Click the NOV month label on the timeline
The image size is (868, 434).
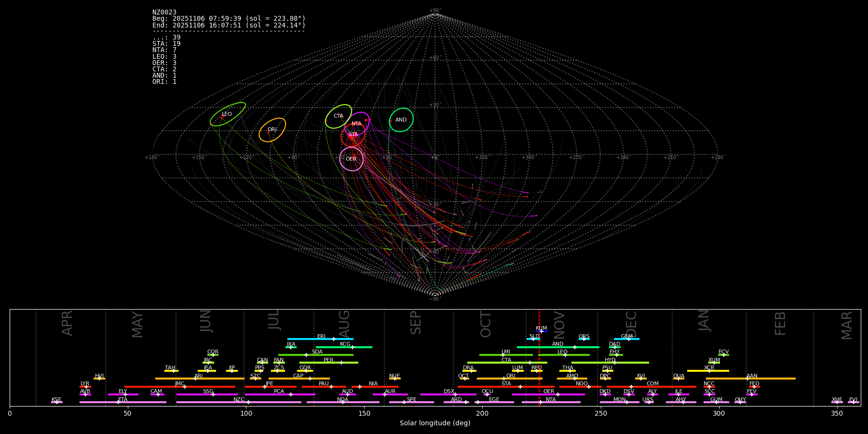click(x=559, y=325)
